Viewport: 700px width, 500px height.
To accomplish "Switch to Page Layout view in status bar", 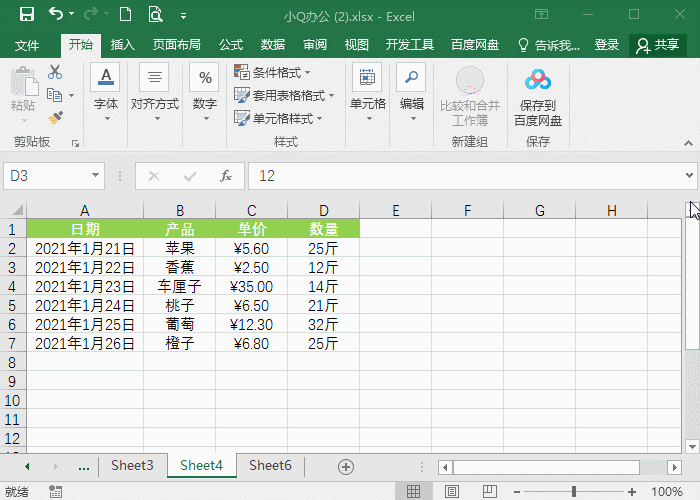I will [x=451, y=492].
